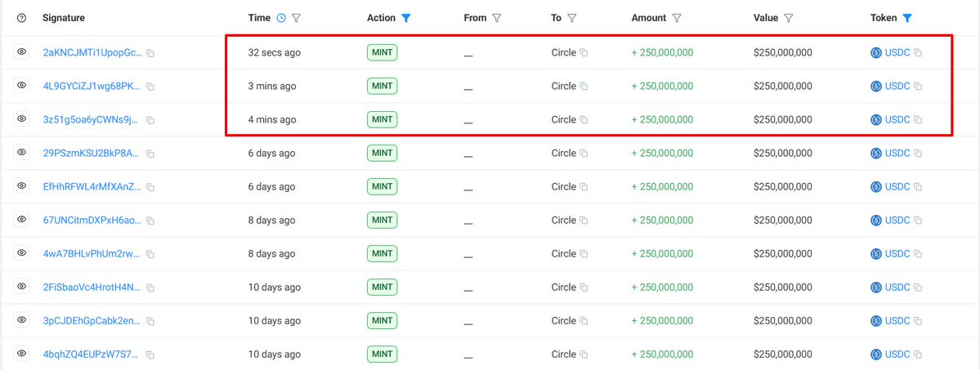980x370 pixels.
Task: Open the Value column filter
Action: [x=789, y=18]
